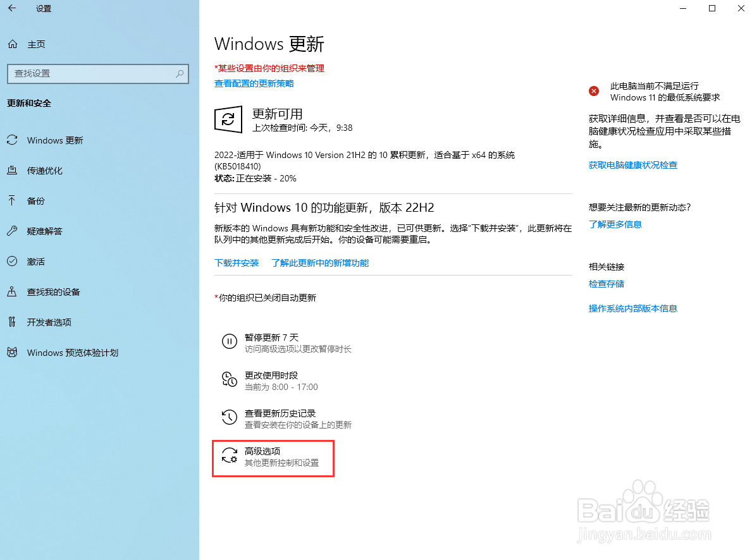Click the home icon next to 主页
Image resolution: width=752 pixels, height=560 pixels.
point(13,44)
